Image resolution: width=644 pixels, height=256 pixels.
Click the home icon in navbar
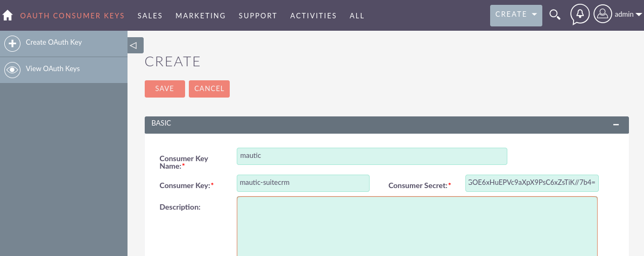click(x=8, y=16)
